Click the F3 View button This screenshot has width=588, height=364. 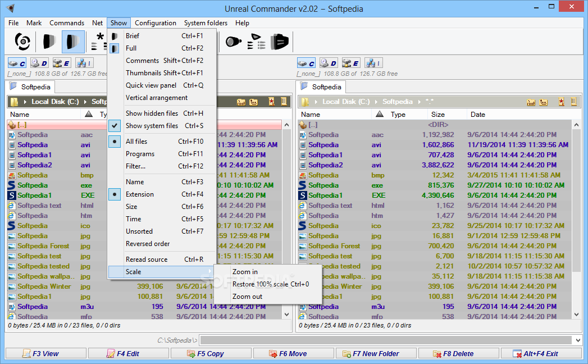pos(45,353)
